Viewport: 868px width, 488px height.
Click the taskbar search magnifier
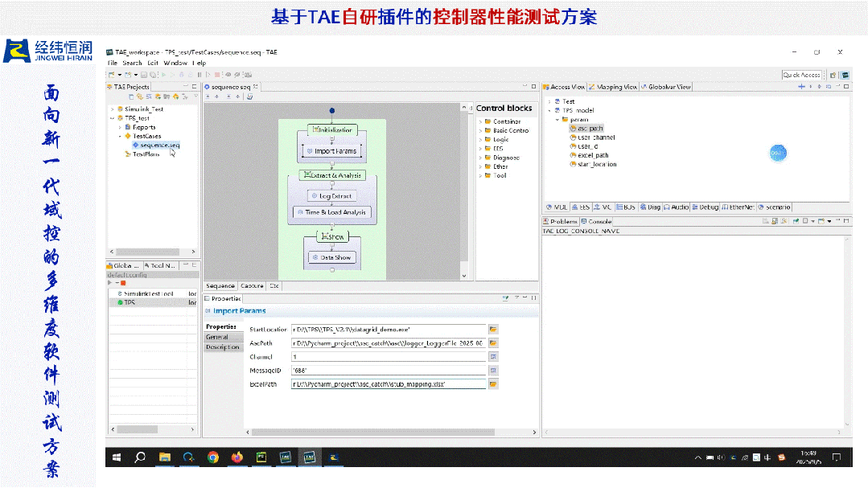(140, 457)
